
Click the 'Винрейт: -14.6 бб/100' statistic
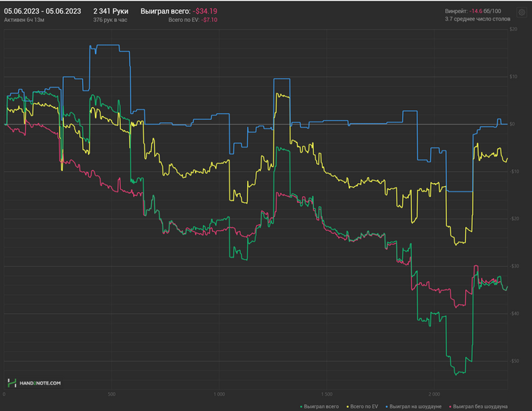[473, 11]
